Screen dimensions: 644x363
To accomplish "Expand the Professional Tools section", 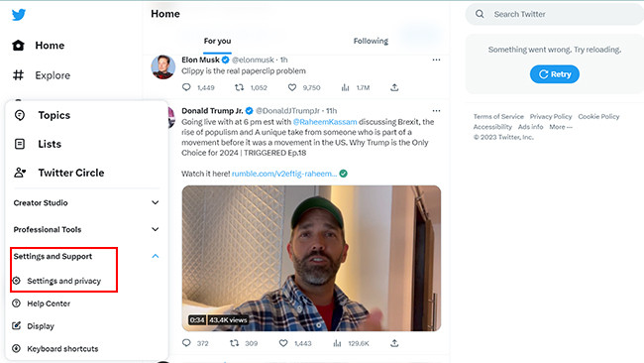I will point(86,229).
